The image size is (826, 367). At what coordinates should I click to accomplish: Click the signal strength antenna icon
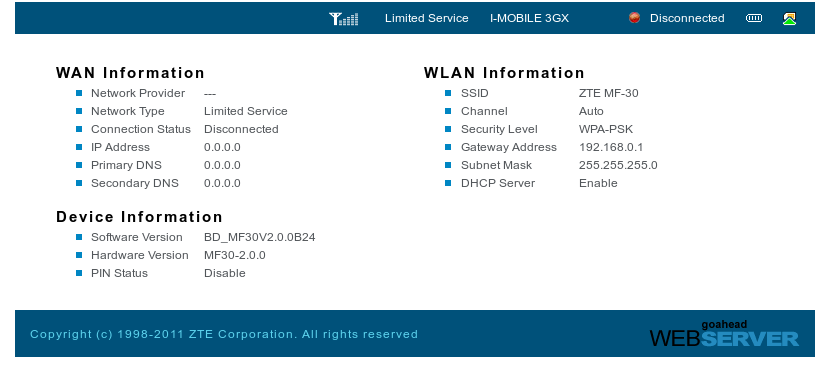pyautogui.click(x=343, y=18)
